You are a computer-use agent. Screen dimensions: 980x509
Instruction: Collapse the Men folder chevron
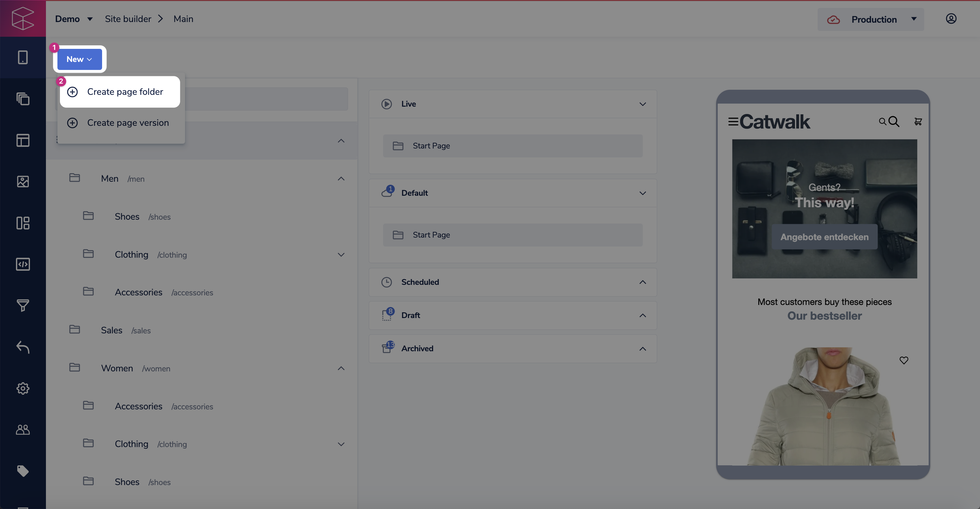coord(341,179)
